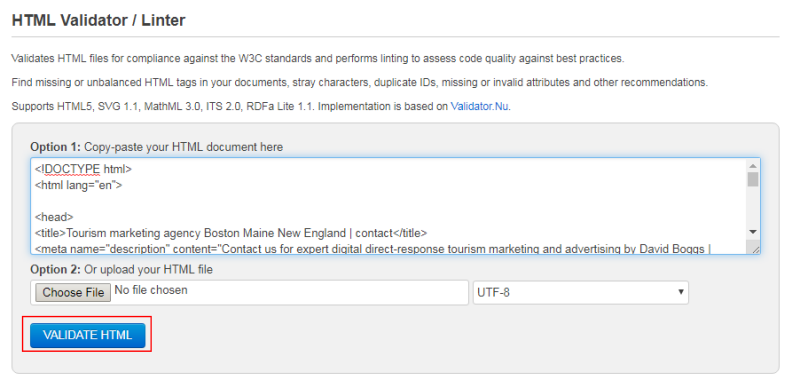Viewport: 800px width, 388px height.
Task: Click the textarea scrollbar up arrow
Action: click(753, 165)
